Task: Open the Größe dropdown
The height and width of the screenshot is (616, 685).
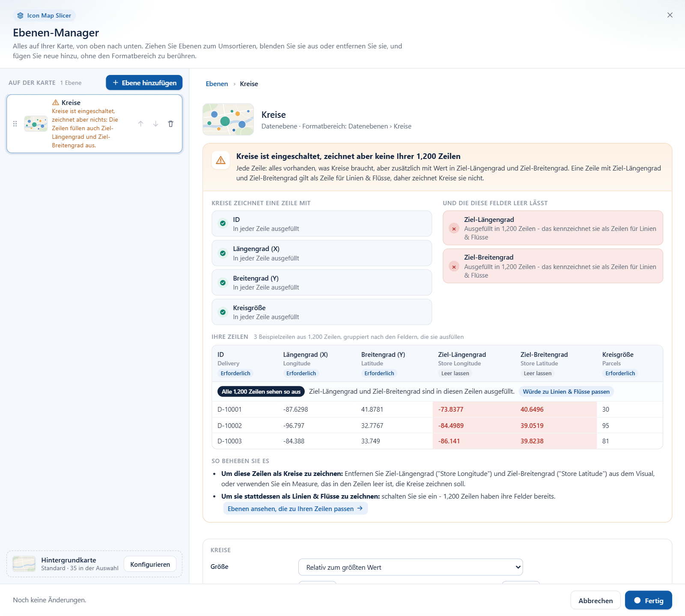Action: 411,567
